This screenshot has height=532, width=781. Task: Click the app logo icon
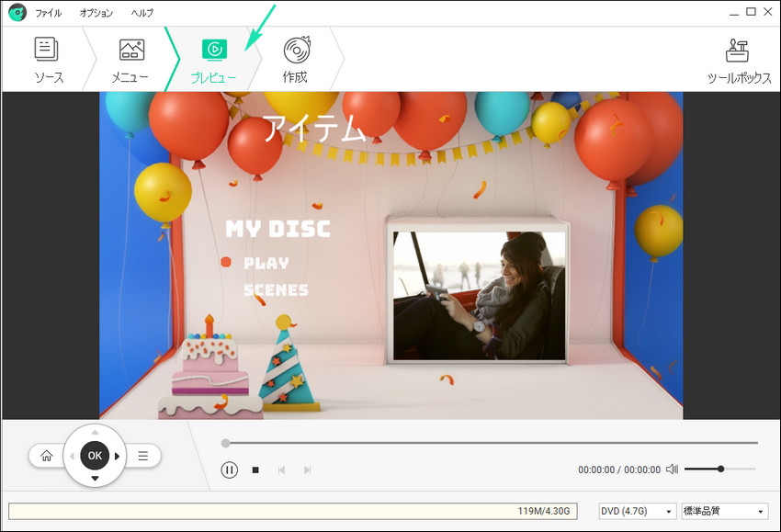click(17, 13)
